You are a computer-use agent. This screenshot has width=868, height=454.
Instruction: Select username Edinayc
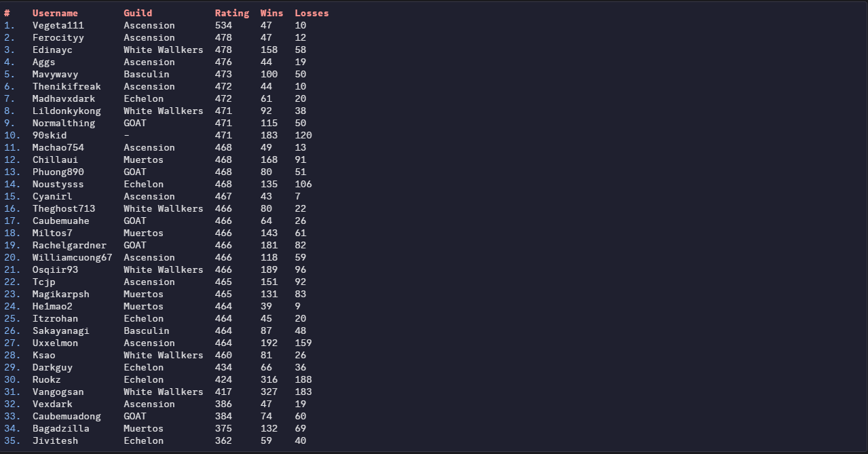(x=52, y=50)
